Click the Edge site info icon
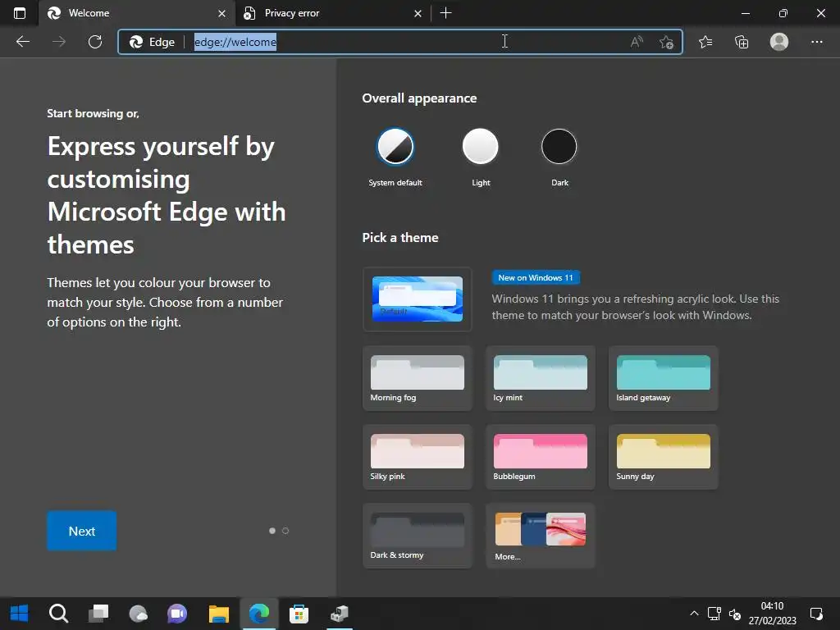This screenshot has height=630, width=840. pos(153,42)
